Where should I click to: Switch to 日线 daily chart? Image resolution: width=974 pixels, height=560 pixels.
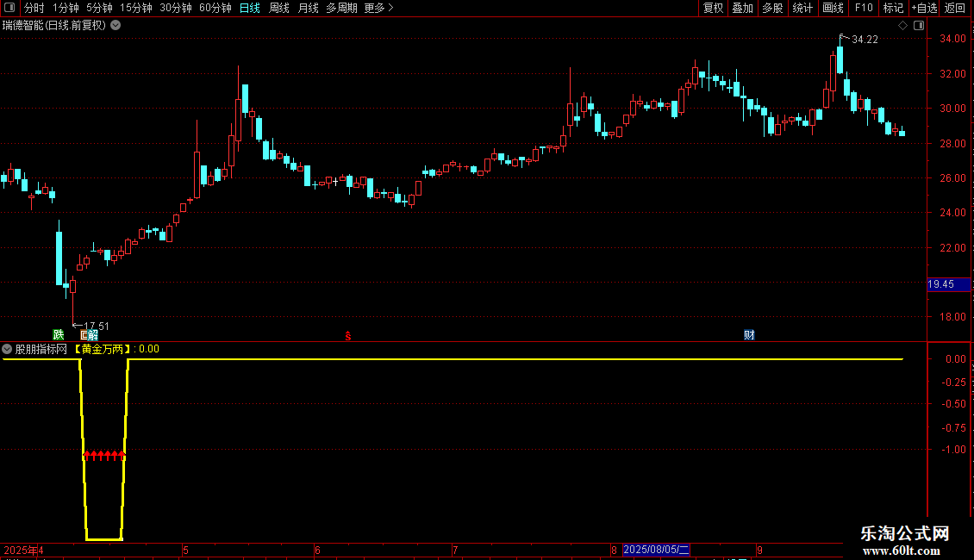pos(250,8)
